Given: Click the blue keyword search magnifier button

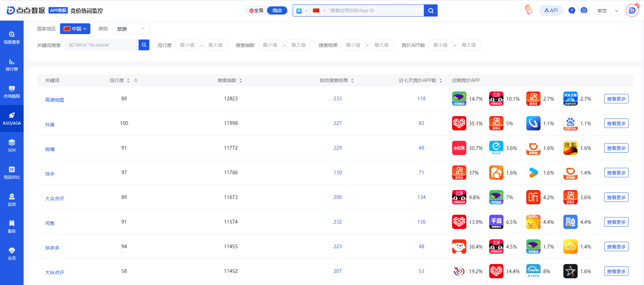Looking at the screenshot, I should point(144,45).
